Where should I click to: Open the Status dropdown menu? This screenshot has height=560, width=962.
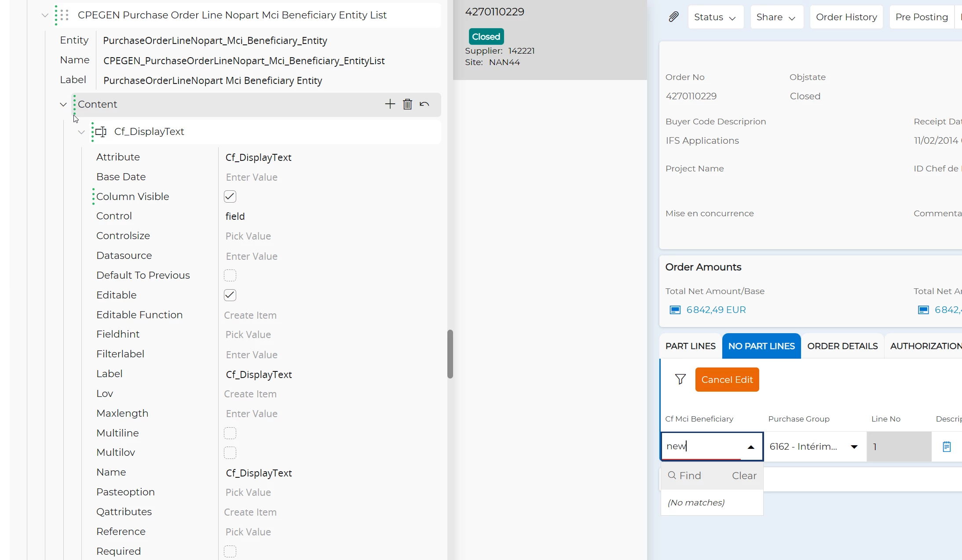tap(715, 17)
